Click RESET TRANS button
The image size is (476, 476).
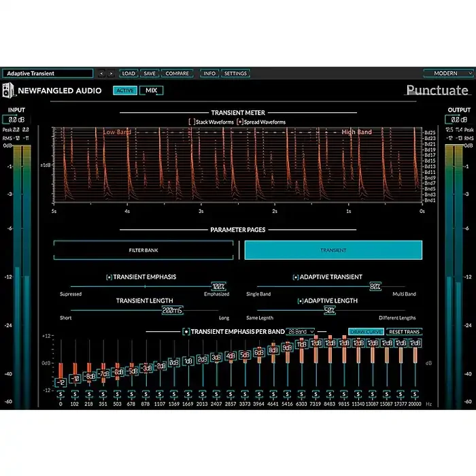click(405, 332)
